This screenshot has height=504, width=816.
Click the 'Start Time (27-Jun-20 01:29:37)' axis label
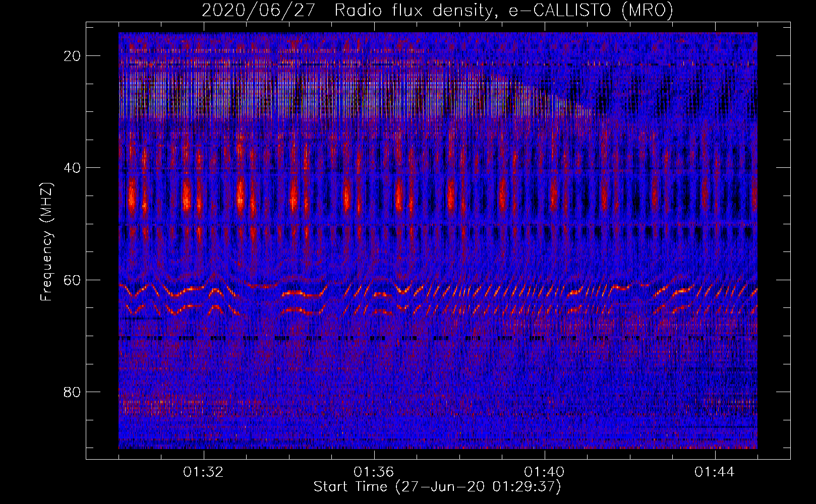[x=437, y=487]
